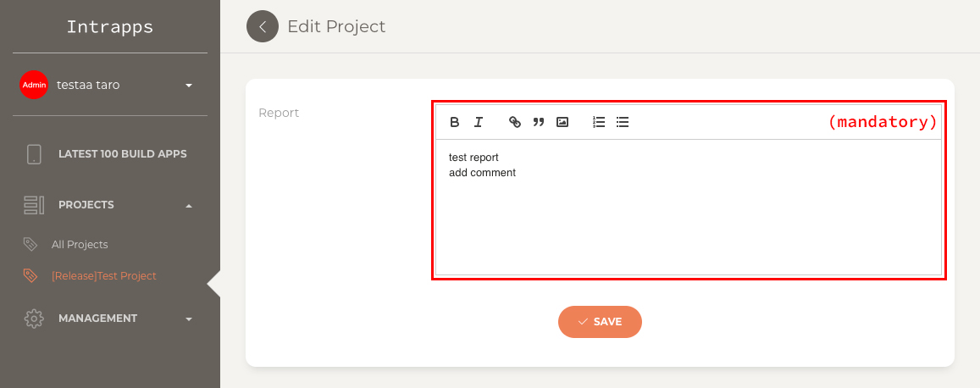This screenshot has height=388, width=980.
Task: Toggle bold formatting in the report editor
Action: tap(454, 123)
